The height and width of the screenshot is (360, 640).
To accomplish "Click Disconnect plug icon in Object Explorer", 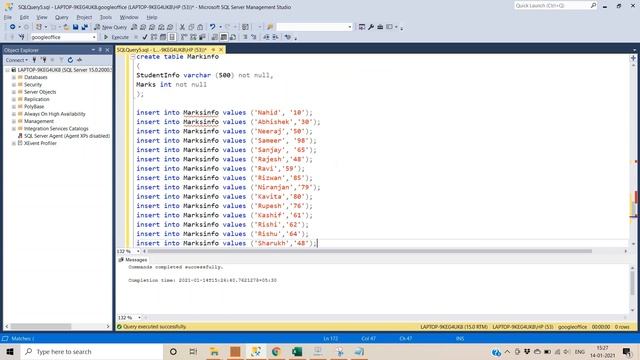I will coord(44,60).
